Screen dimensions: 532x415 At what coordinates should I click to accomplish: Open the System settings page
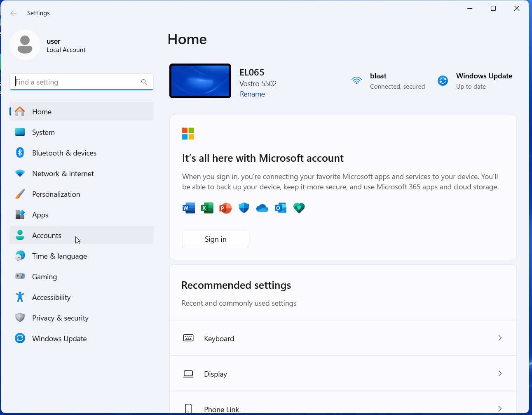[x=43, y=132]
